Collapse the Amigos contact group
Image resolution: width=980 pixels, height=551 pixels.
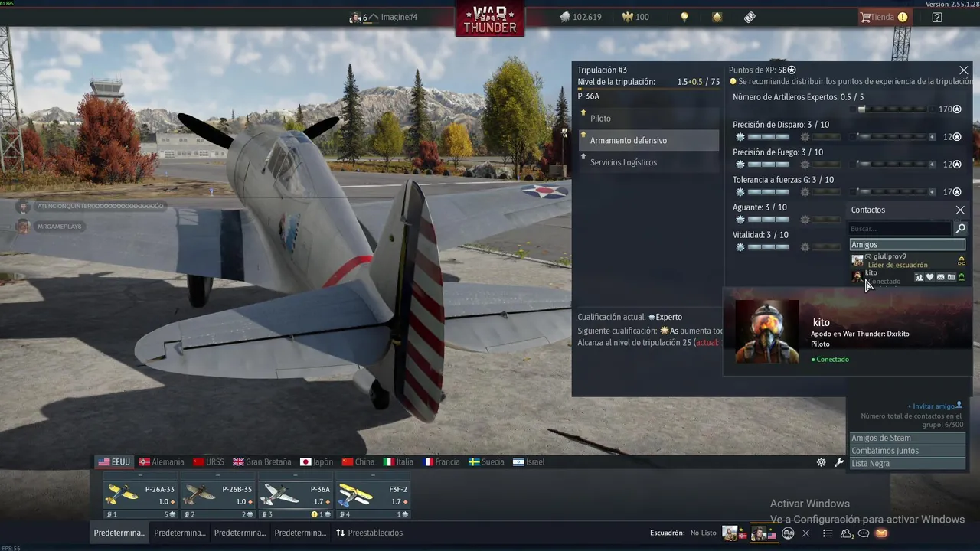[x=907, y=245]
